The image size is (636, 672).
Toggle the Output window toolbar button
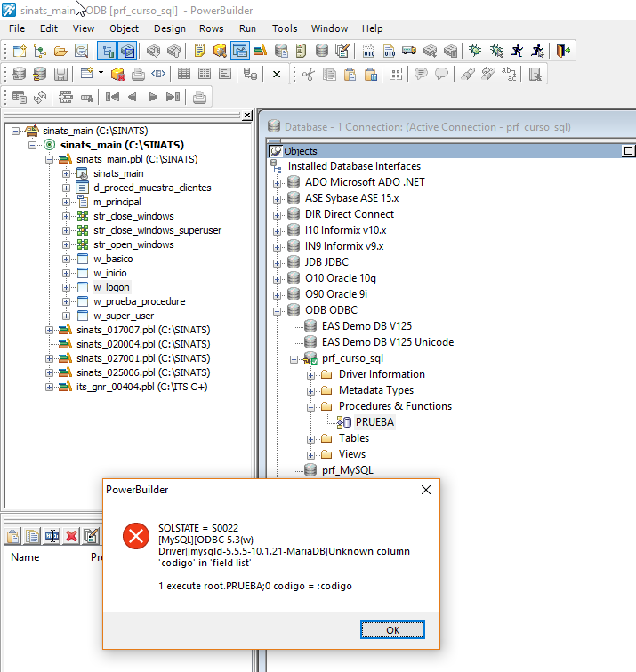tap(127, 51)
